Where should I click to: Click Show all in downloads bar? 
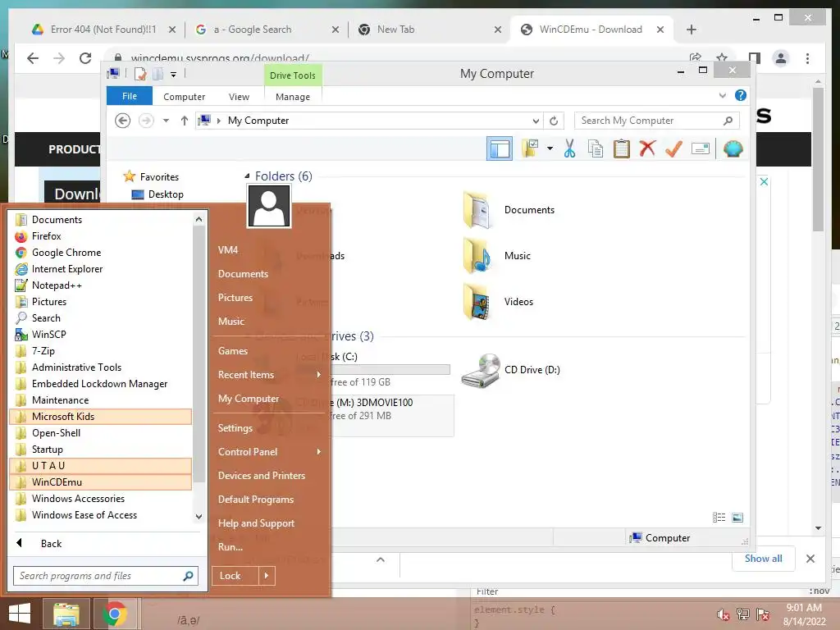(764, 559)
